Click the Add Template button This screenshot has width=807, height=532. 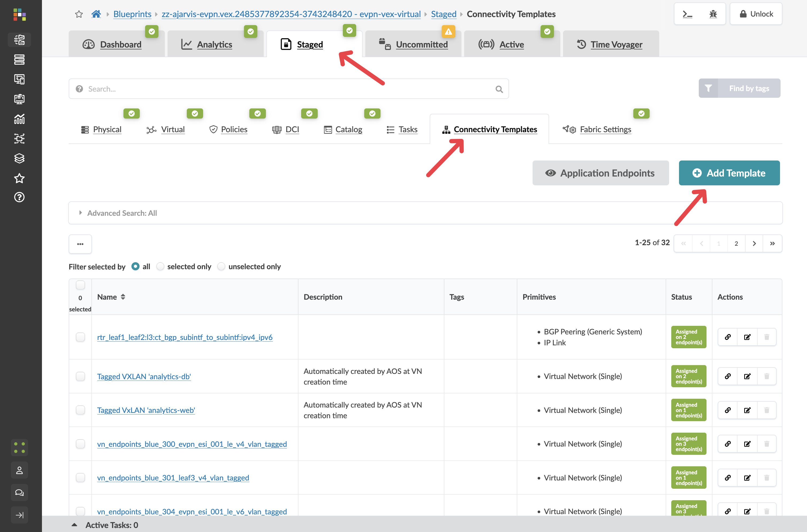[729, 173]
